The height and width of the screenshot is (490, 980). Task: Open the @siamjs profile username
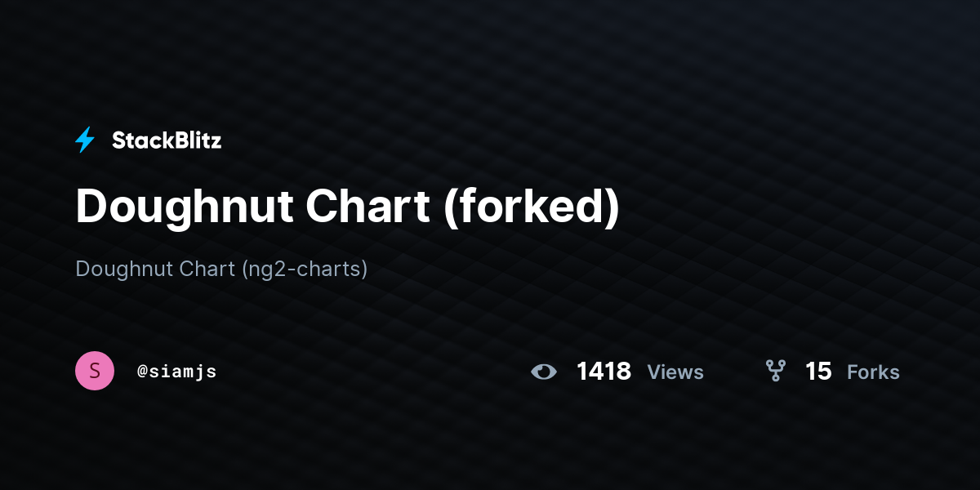(x=176, y=372)
